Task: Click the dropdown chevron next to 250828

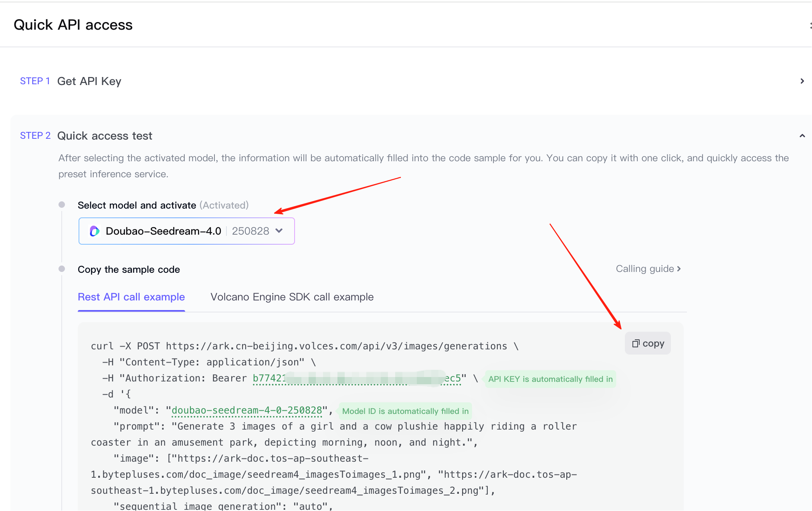Action: coord(279,231)
